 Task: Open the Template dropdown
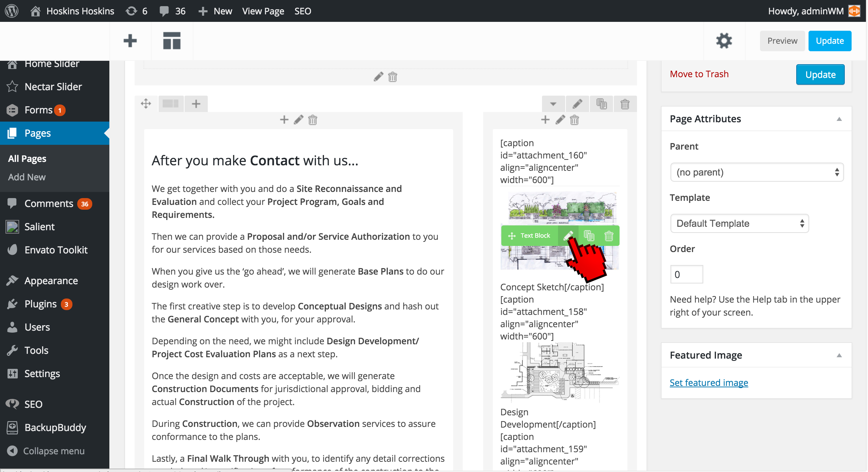click(740, 223)
